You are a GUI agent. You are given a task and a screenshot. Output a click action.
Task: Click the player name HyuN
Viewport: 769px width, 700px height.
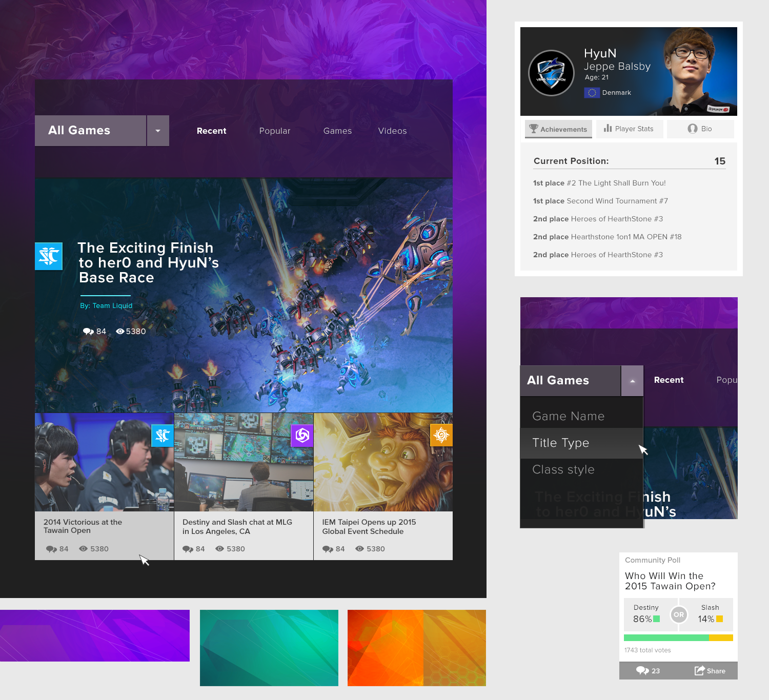600,53
